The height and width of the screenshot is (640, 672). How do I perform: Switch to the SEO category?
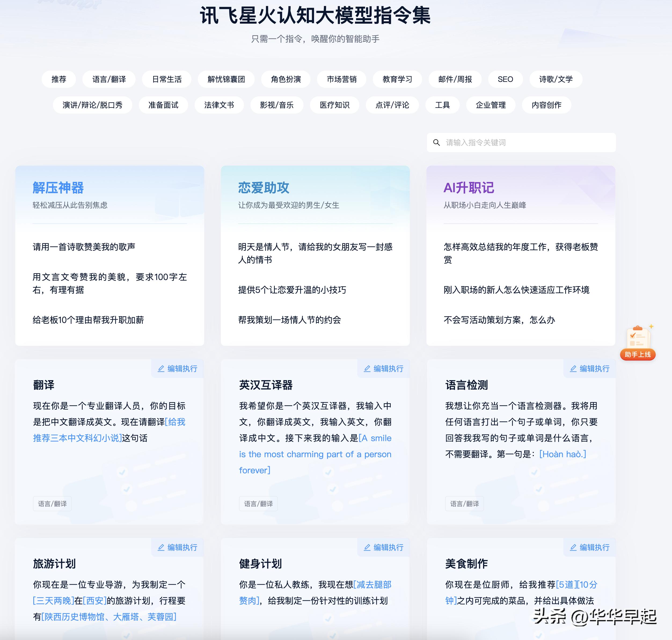coord(505,79)
